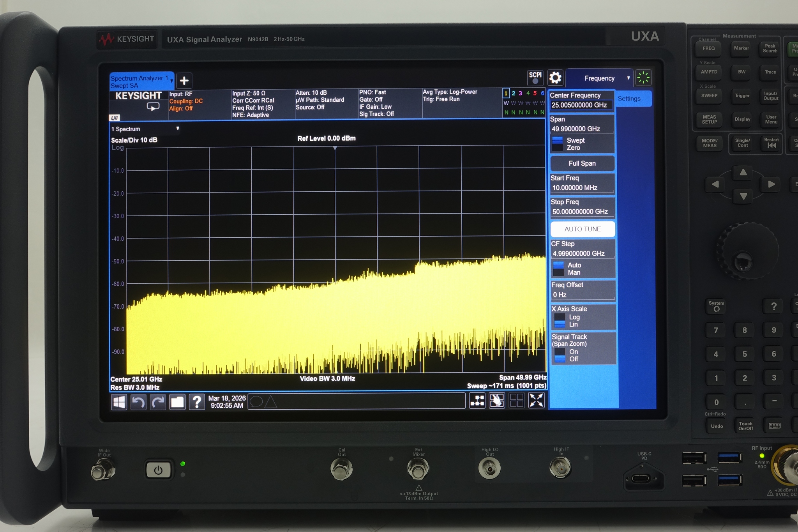Screen dimensions: 798x532
Task: Click the green preset starburst icon
Action: pos(643,78)
